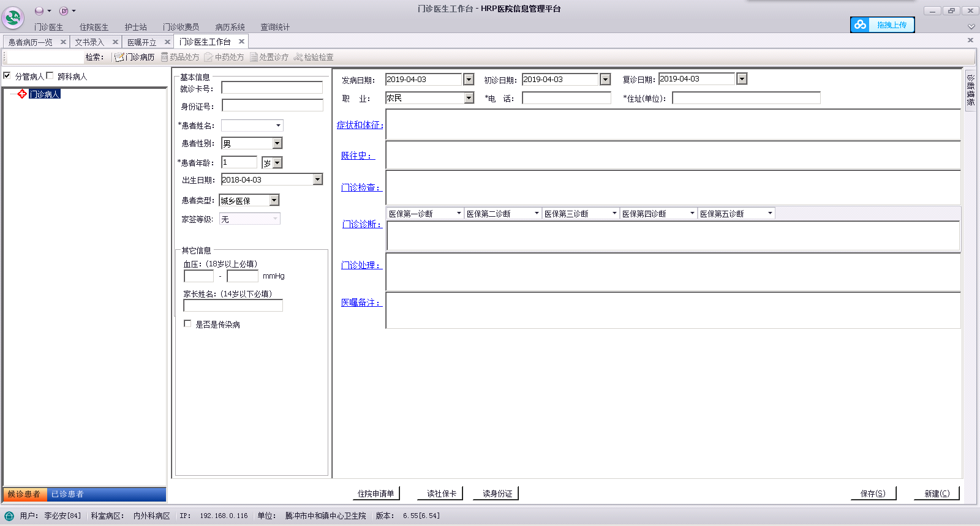
Task: Open the 复诊日期 date dropdown
Action: (x=742, y=78)
